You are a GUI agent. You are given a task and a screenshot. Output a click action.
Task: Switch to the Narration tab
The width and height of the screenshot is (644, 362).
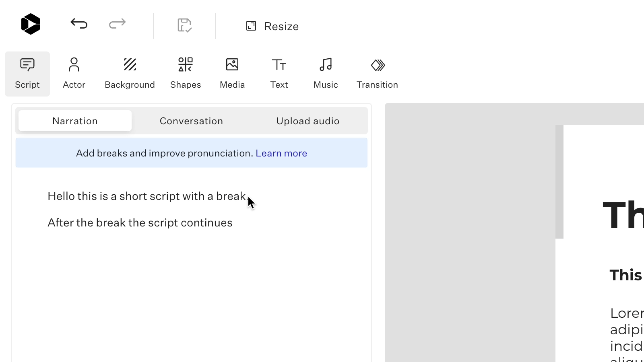(x=74, y=121)
